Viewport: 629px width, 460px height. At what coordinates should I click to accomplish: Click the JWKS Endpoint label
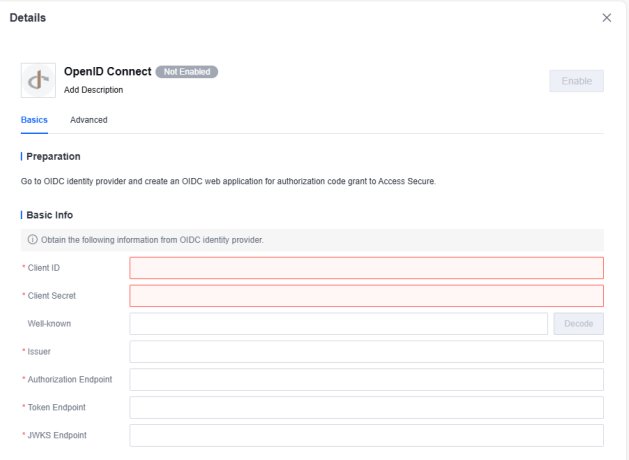click(x=57, y=435)
